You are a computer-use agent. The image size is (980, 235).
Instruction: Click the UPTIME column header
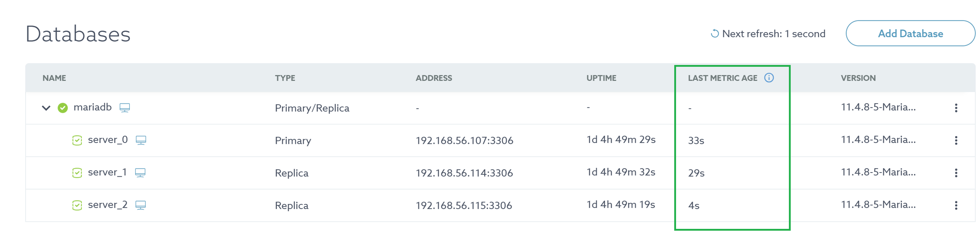click(601, 78)
